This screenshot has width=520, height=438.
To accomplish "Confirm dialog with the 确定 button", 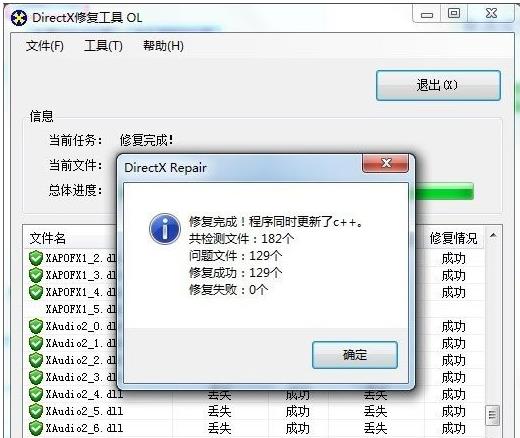I will click(x=355, y=355).
